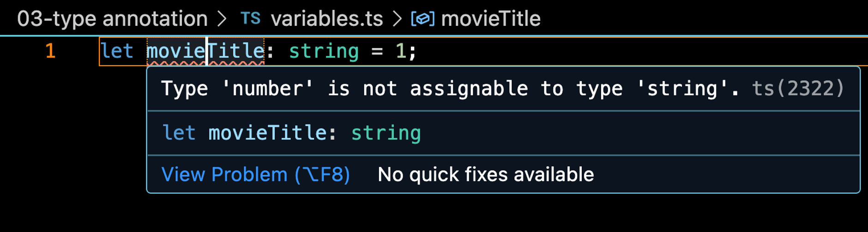The image size is (868, 232).
Task: Open the '03-type annotation' folder breadcrumb
Action: pos(113,19)
